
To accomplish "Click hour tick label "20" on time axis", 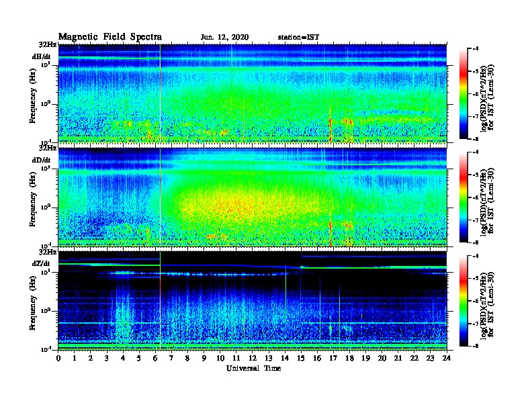I will [382, 359].
